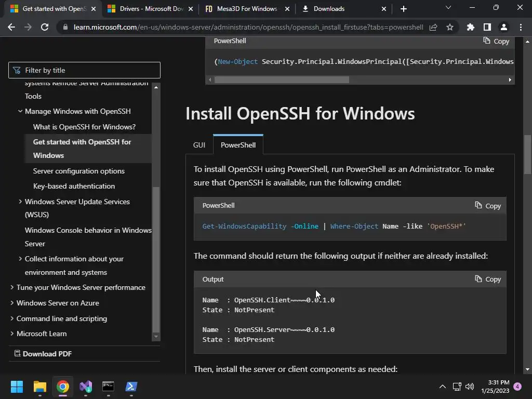This screenshot has width=532, height=399.
Task: Open the Chrome profile icon
Action: pyautogui.click(x=504, y=27)
